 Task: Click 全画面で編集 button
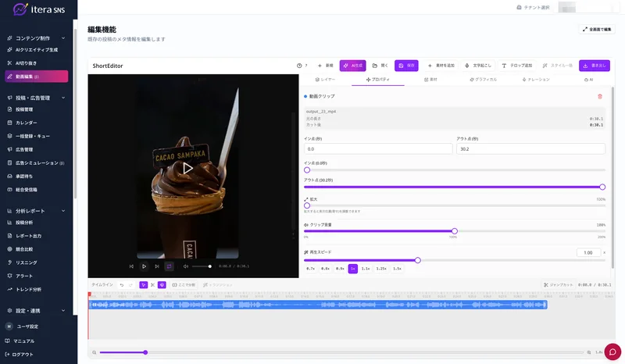click(x=597, y=30)
